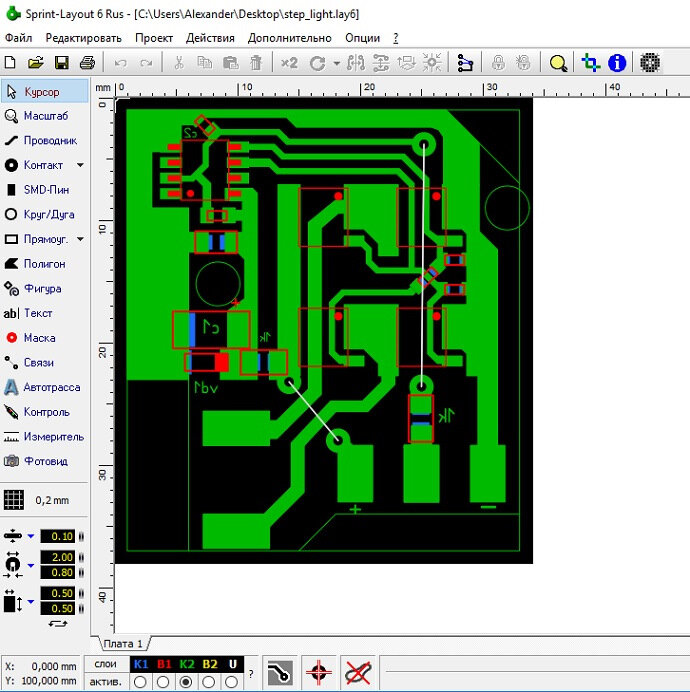690x692 pixels.
Task: Click the black dotted circle toolbar icon
Action: click(649, 63)
